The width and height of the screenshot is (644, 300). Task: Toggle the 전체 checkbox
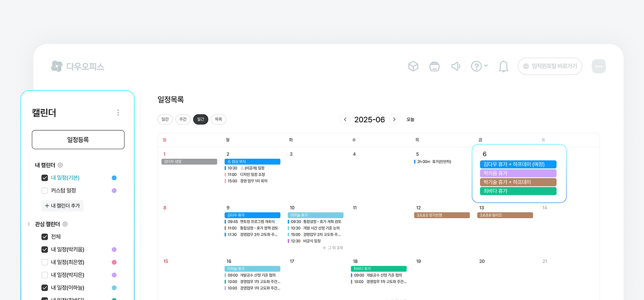click(45, 237)
